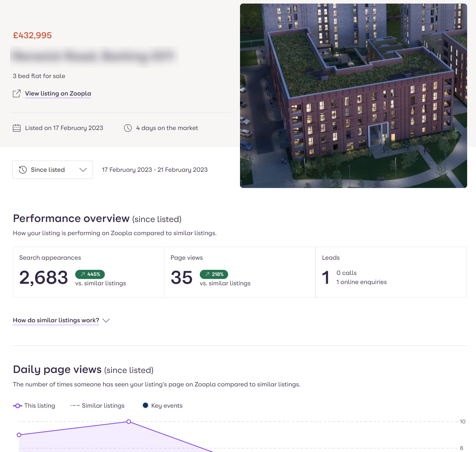Click the Search appearances card label

tap(50, 258)
